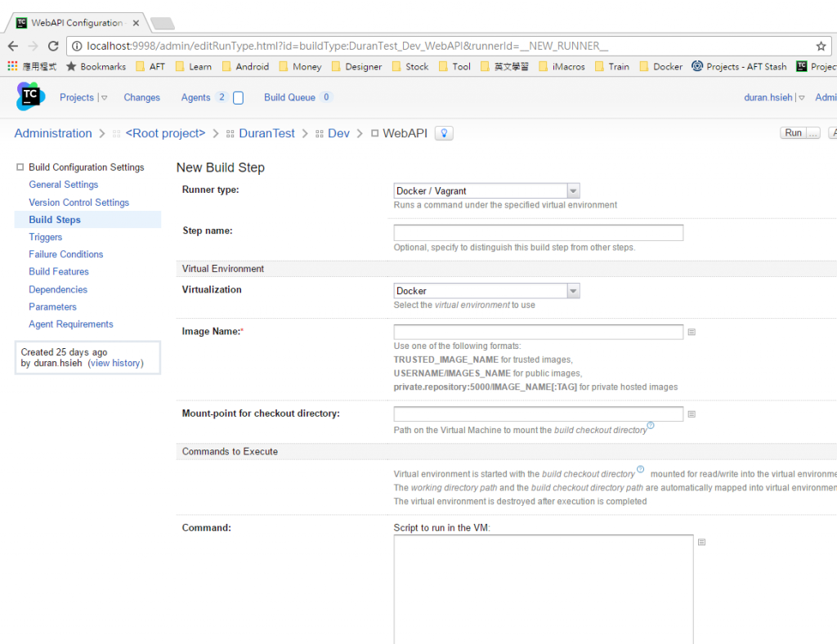Click the lightbulb hint icon beside WebAPI

tap(444, 133)
